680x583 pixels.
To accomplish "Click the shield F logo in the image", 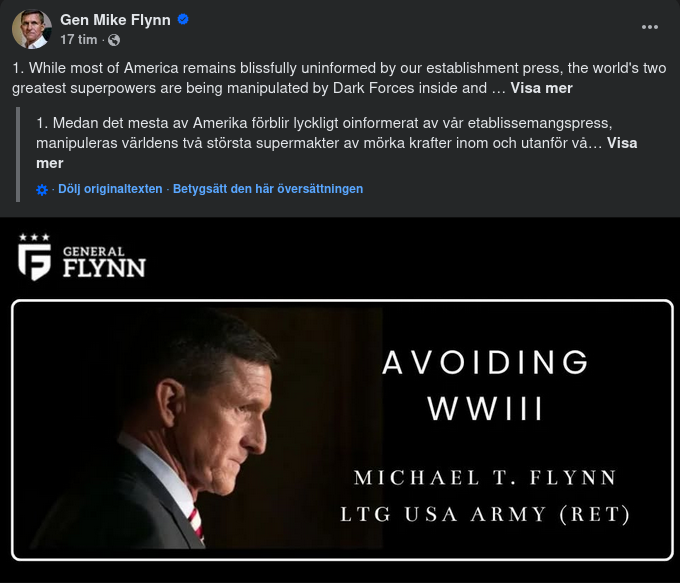I will tap(35, 262).
